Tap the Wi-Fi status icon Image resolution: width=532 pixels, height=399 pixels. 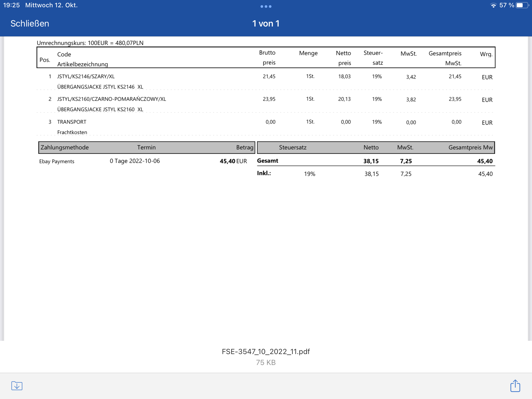coord(493,5)
